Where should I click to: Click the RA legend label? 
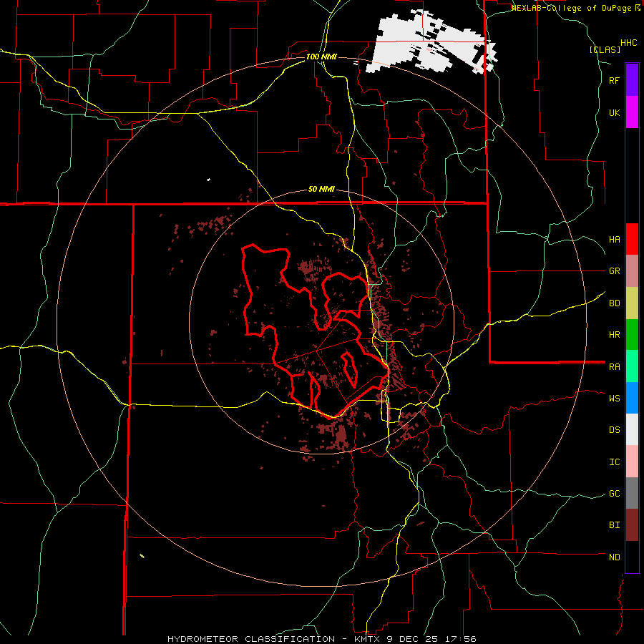click(x=614, y=366)
